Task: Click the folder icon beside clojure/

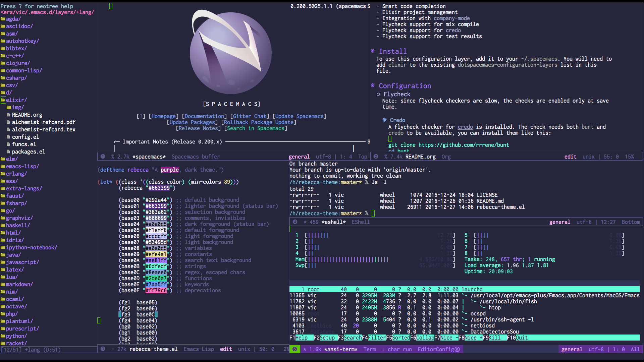Action: (x=3, y=63)
